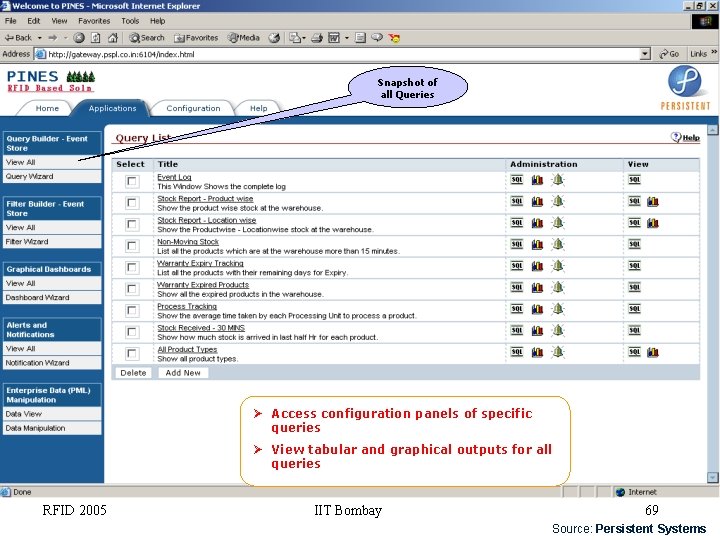Open browser Media toolbar button
The width and height of the screenshot is (720, 540).
tap(244, 38)
